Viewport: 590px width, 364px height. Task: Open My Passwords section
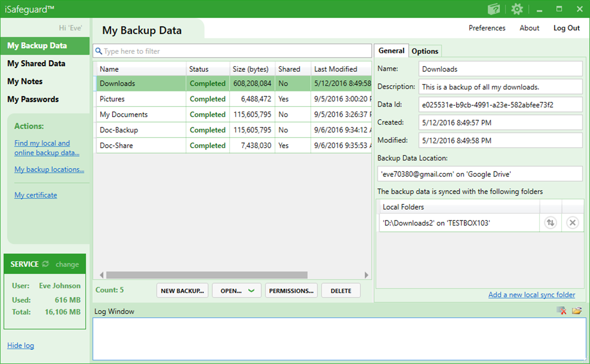33,99
